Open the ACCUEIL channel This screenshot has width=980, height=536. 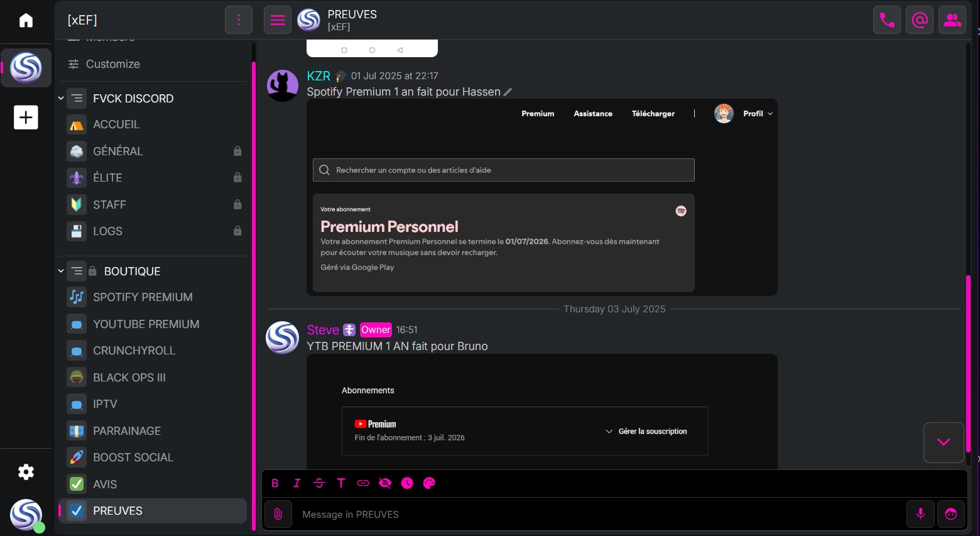click(x=153, y=124)
